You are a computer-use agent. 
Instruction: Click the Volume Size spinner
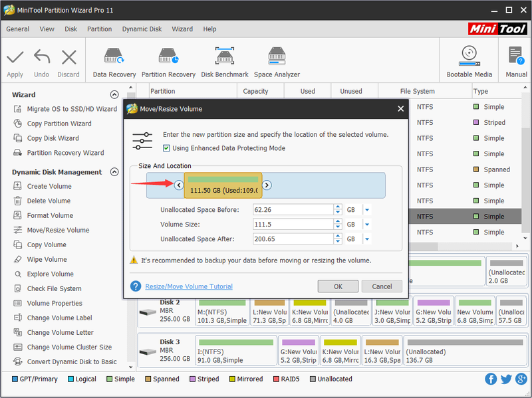(x=338, y=225)
